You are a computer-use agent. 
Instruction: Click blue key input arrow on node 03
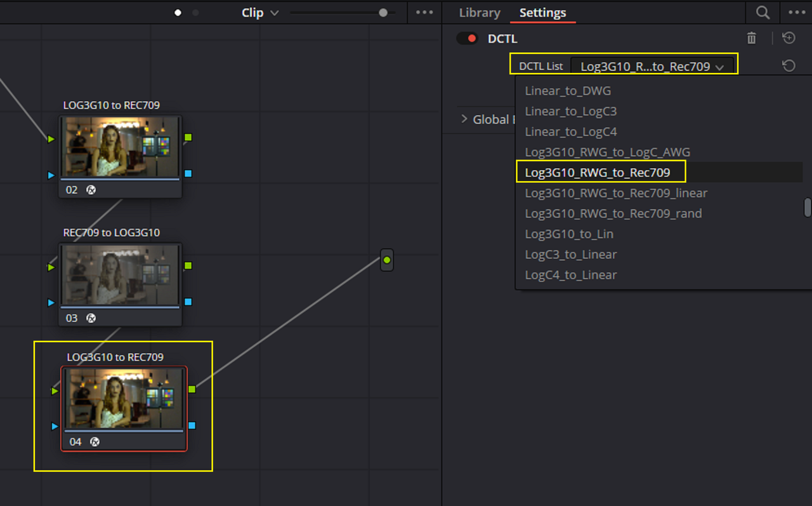point(51,303)
